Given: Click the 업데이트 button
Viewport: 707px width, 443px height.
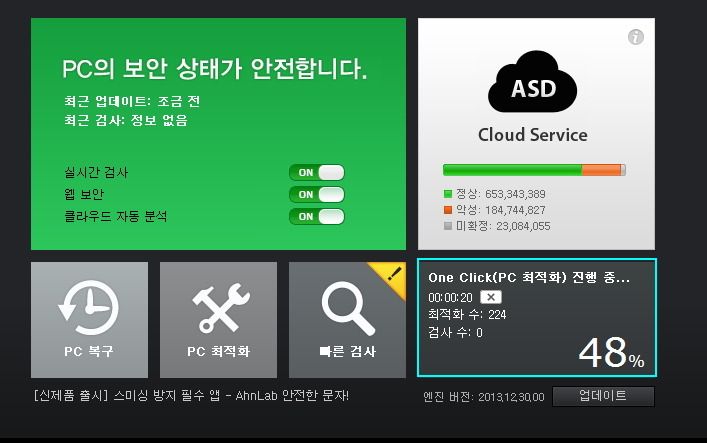Looking at the screenshot, I should pos(603,396).
